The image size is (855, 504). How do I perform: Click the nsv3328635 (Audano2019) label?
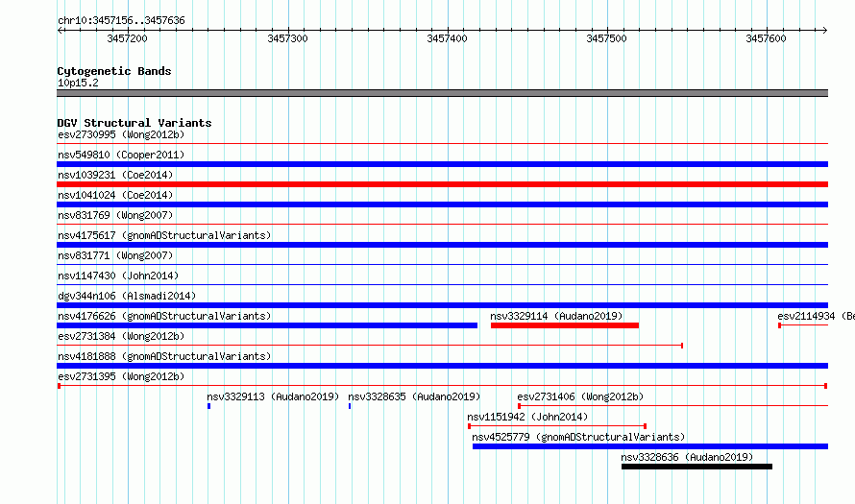tap(414, 396)
